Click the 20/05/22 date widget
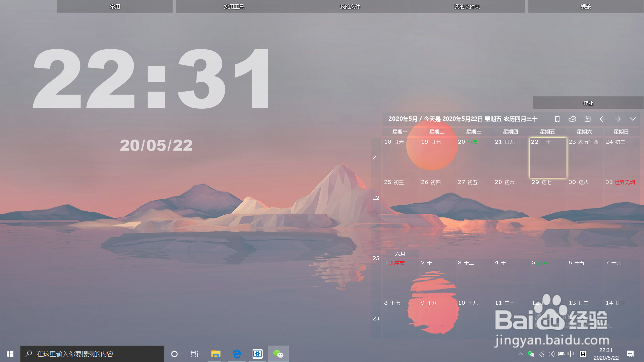The image size is (644, 362). [x=156, y=145]
